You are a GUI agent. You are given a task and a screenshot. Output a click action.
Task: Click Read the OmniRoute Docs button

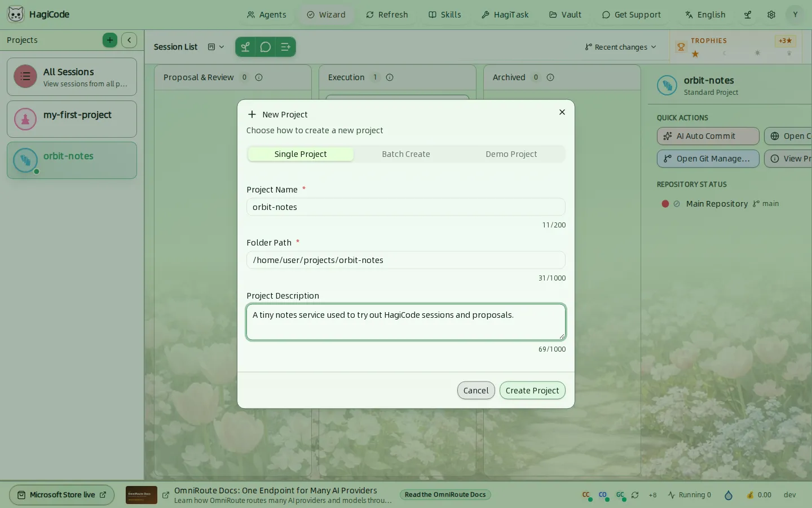coord(445,495)
